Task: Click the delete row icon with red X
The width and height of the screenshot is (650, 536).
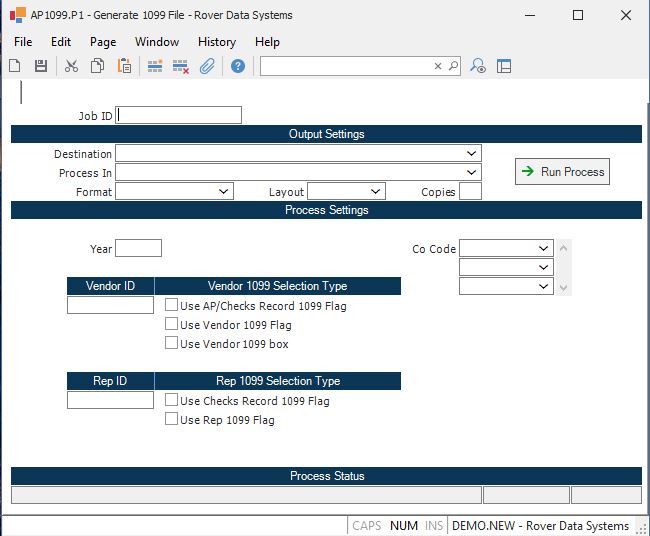Action: click(x=181, y=66)
